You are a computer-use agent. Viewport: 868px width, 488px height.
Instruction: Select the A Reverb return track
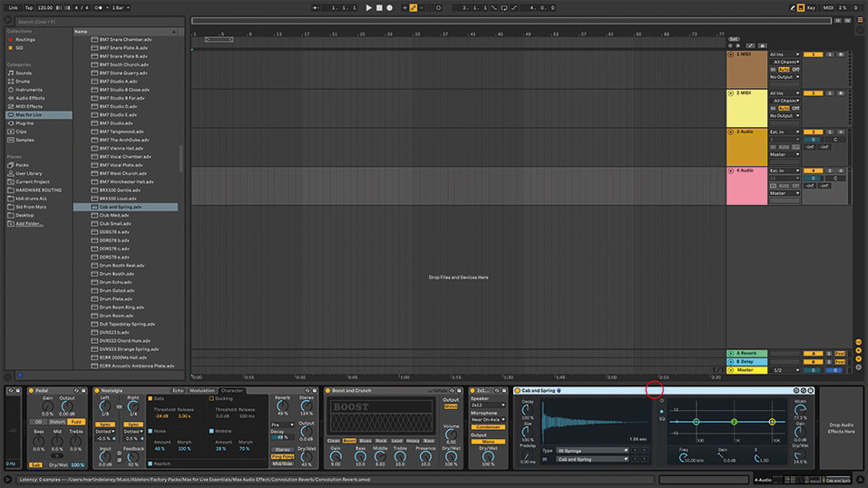(x=746, y=354)
